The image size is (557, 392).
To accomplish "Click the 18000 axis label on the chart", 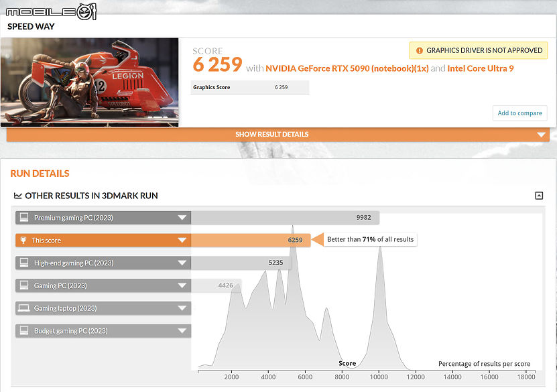I will tap(526, 377).
